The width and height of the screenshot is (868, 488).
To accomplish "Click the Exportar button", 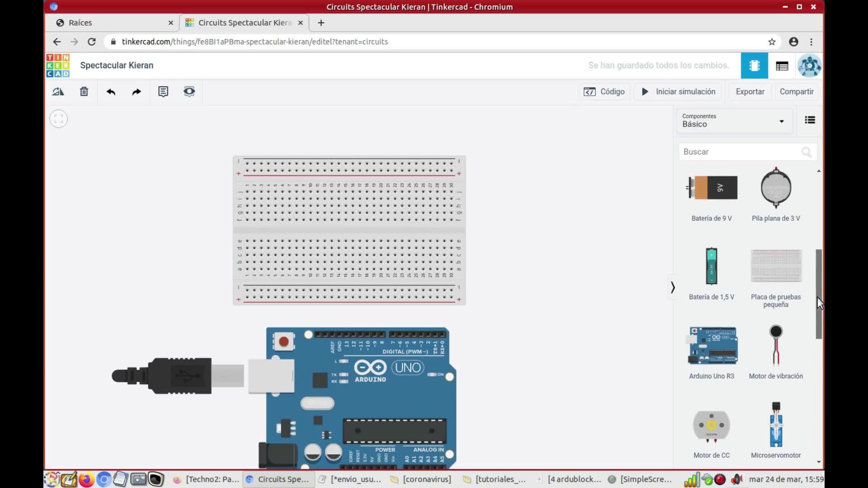I will click(x=750, y=92).
